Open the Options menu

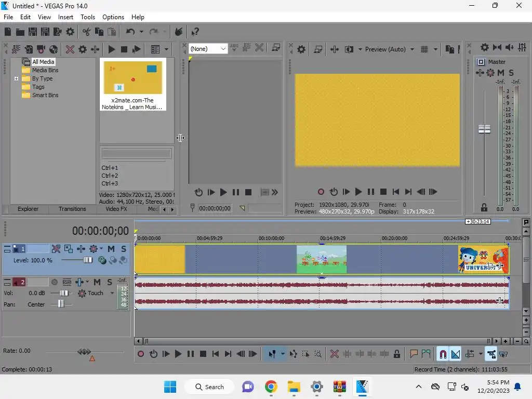(113, 17)
